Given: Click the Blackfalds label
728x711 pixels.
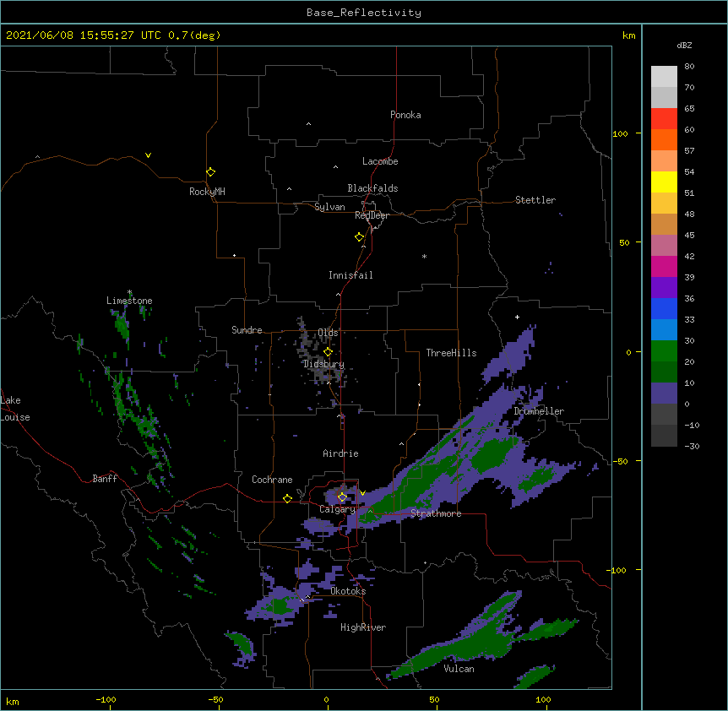Looking at the screenshot, I should (372, 188).
